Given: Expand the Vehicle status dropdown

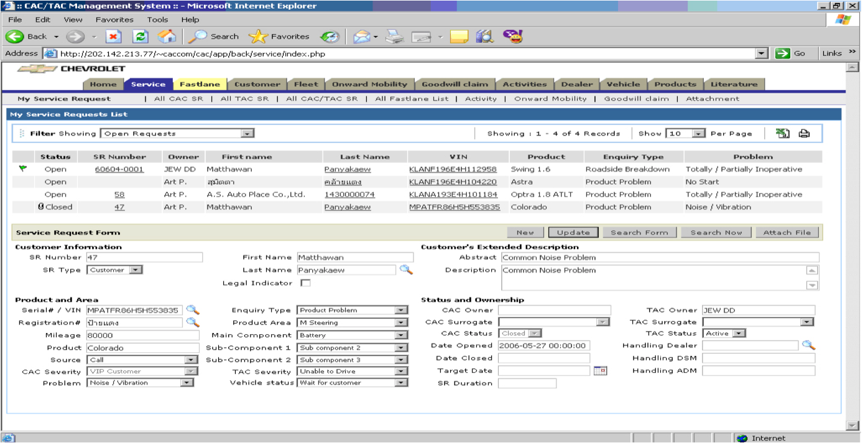Looking at the screenshot, I should click(353, 383).
